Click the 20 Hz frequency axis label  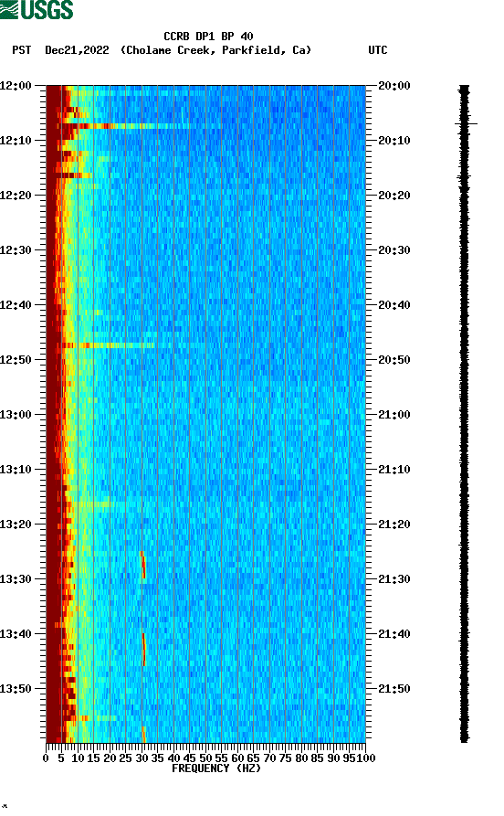pos(110,758)
